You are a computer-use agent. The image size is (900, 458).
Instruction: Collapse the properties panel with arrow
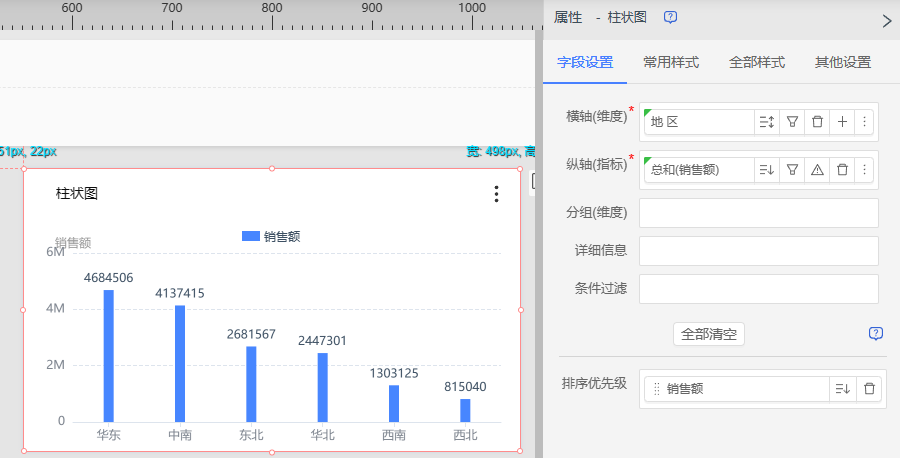coord(886,20)
